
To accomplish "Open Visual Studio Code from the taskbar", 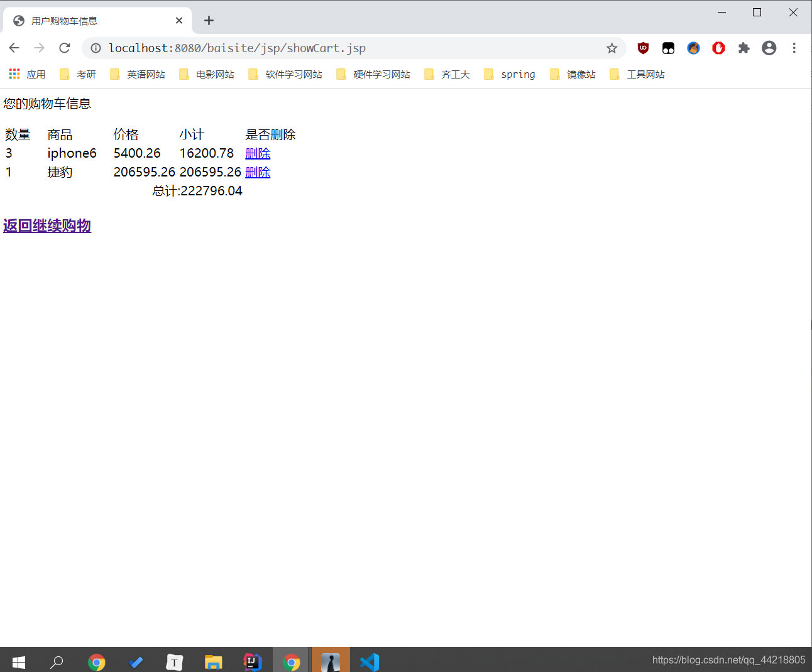I will click(x=370, y=662).
